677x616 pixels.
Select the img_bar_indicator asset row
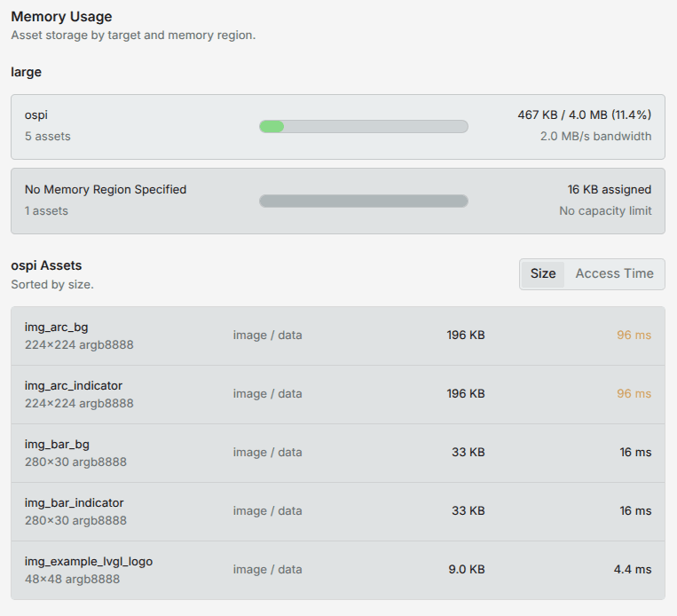click(338, 511)
